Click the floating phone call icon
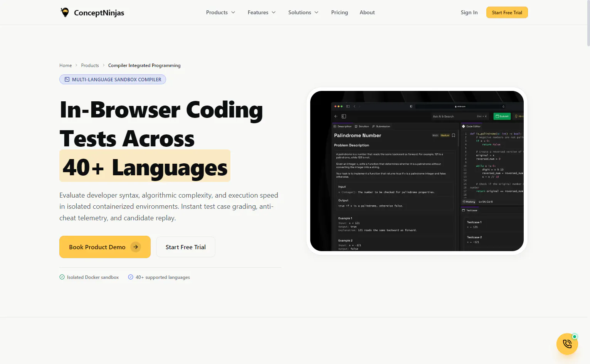Screen dimensions: 590x364 567,344
